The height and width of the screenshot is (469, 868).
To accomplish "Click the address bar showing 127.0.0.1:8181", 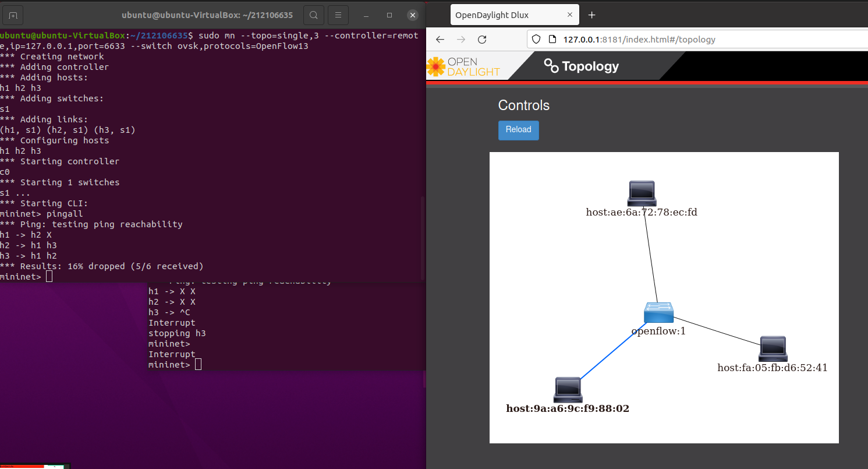I will [697, 40].
